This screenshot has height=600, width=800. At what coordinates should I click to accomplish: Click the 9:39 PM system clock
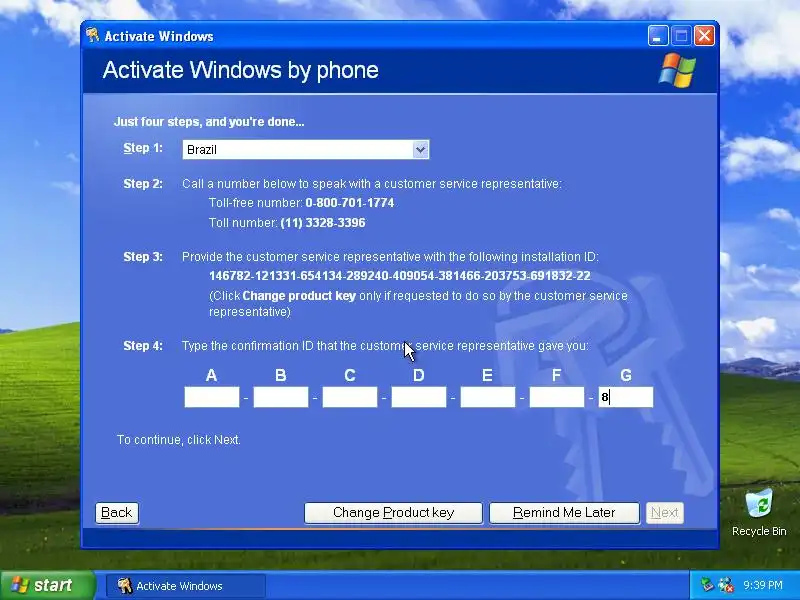[x=763, y=585]
